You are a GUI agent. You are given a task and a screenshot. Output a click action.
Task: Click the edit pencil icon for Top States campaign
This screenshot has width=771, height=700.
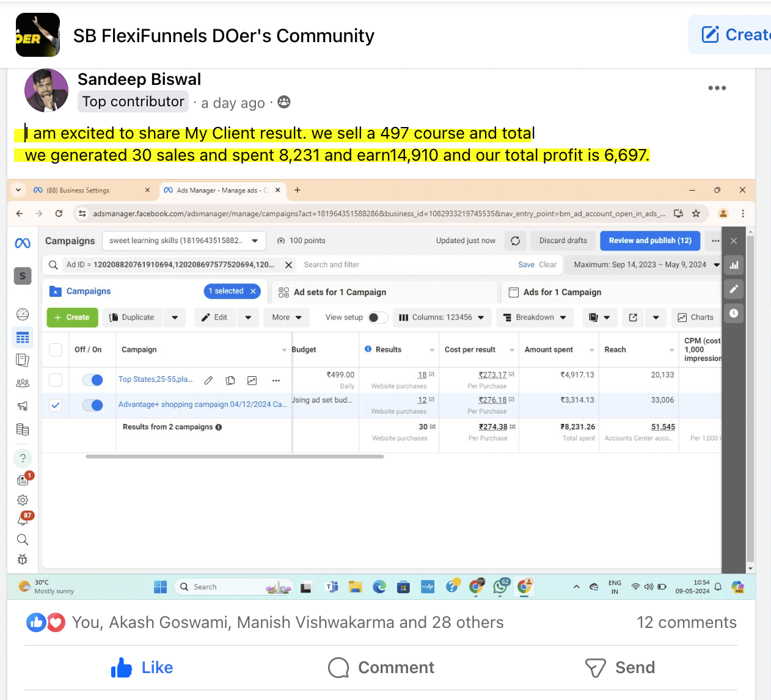208,381
